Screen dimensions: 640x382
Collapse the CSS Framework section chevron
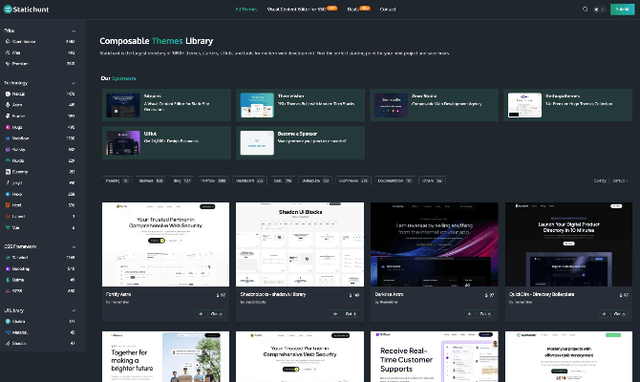[74, 247]
